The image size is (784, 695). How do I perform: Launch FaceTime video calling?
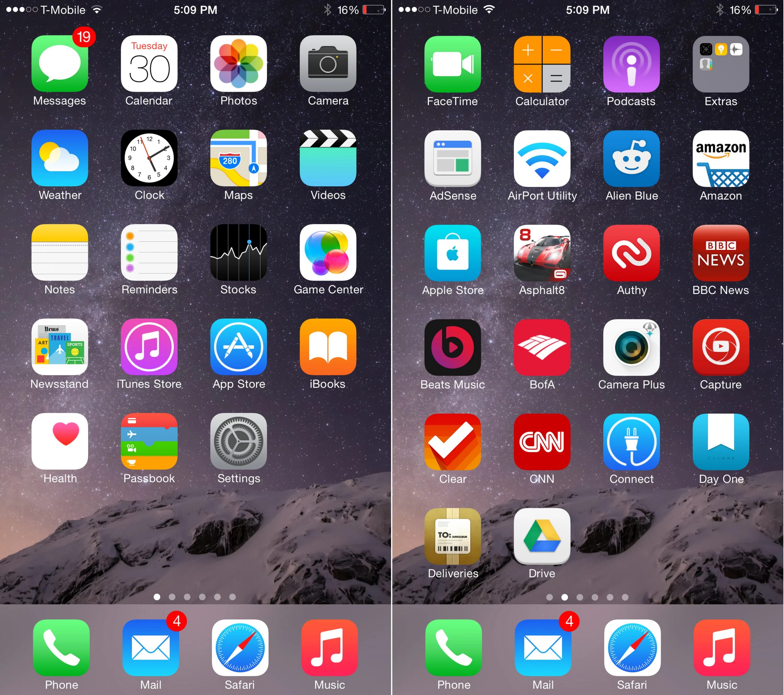453,67
